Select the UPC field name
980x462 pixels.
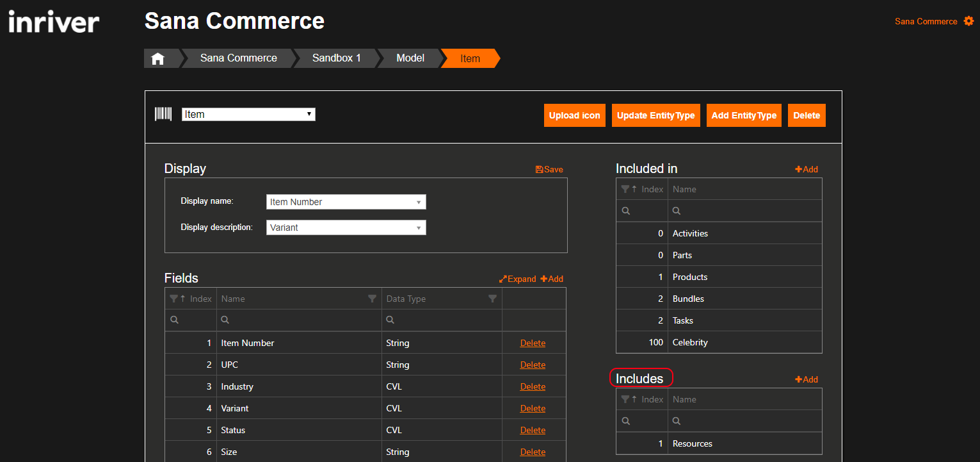point(229,365)
